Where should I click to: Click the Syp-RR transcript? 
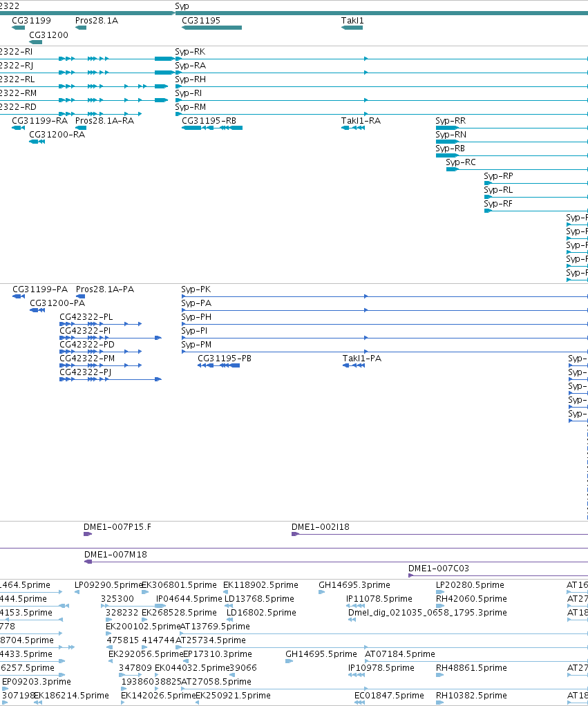[512, 128]
